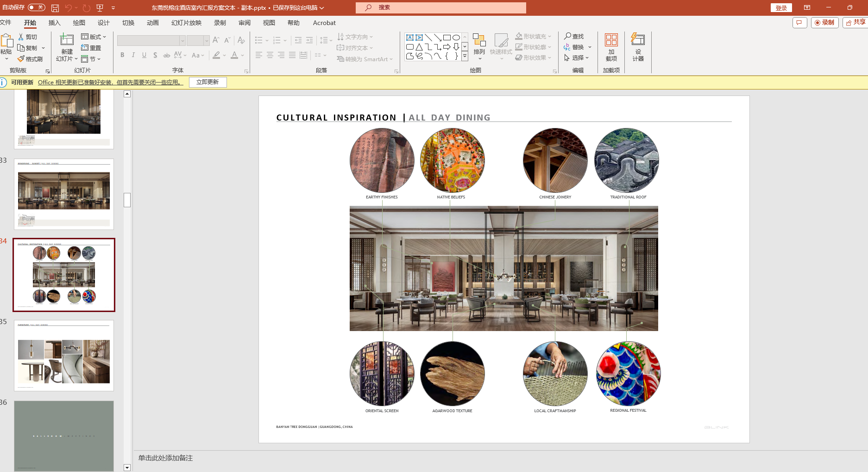
Task: Open Select (选择) dropdown
Action: (x=577, y=57)
